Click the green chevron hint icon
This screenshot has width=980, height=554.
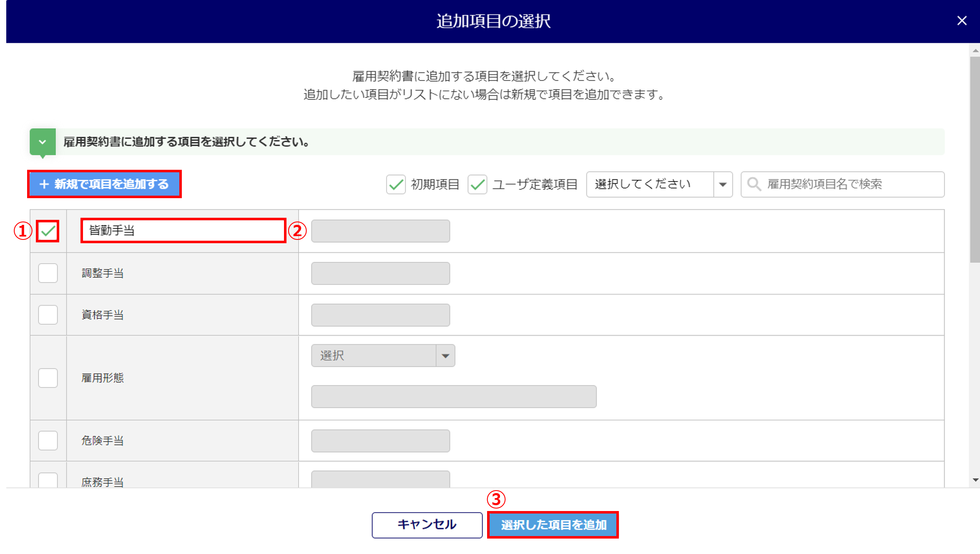click(43, 142)
